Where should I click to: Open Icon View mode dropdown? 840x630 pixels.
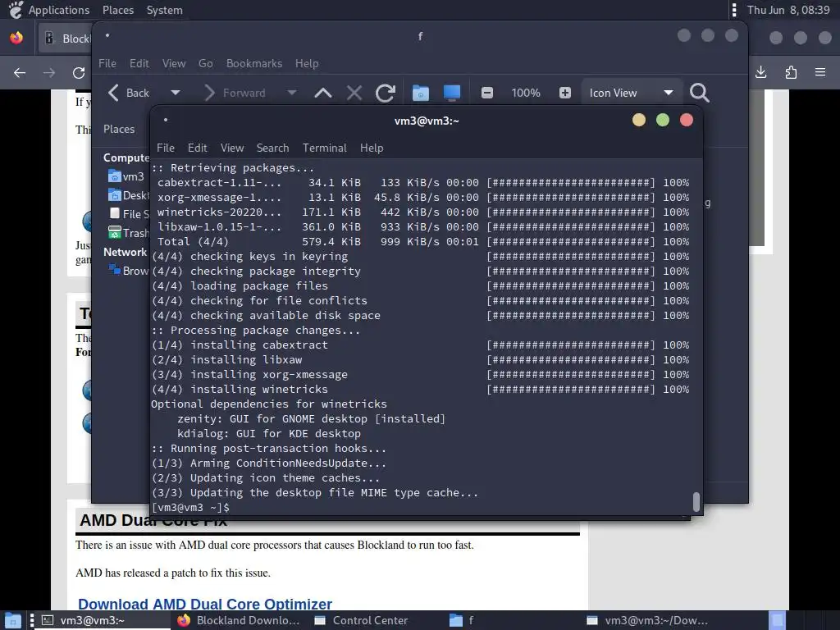(x=631, y=93)
